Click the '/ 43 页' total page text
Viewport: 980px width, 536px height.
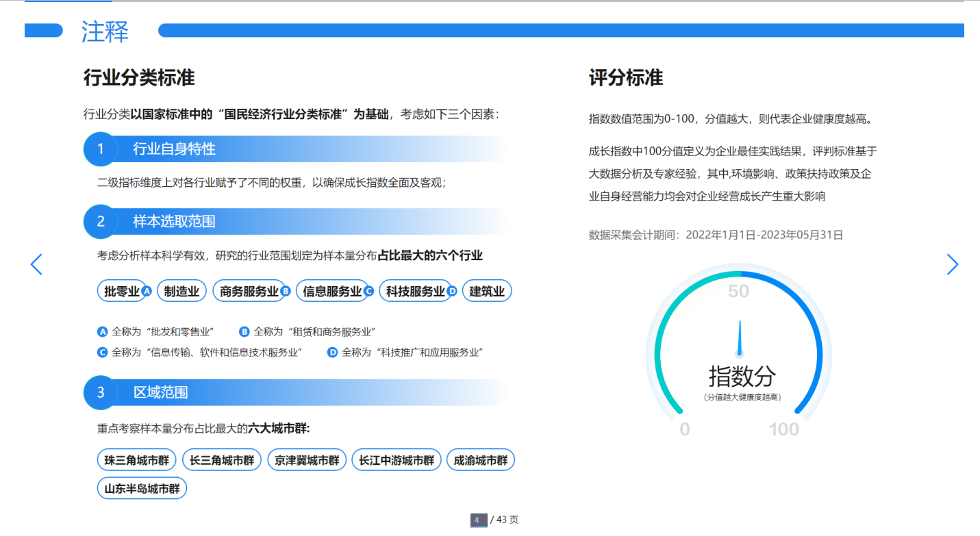pos(504,520)
